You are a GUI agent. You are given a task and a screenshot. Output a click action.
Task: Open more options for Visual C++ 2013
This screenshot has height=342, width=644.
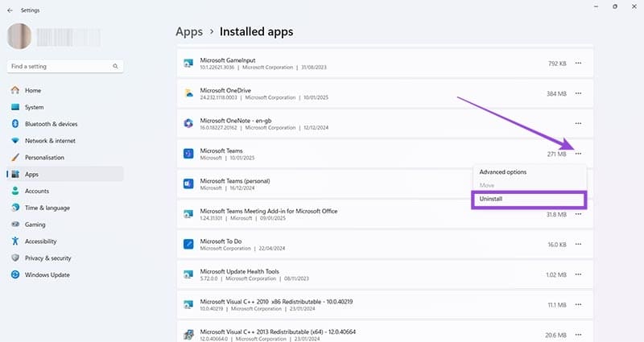tap(578, 335)
